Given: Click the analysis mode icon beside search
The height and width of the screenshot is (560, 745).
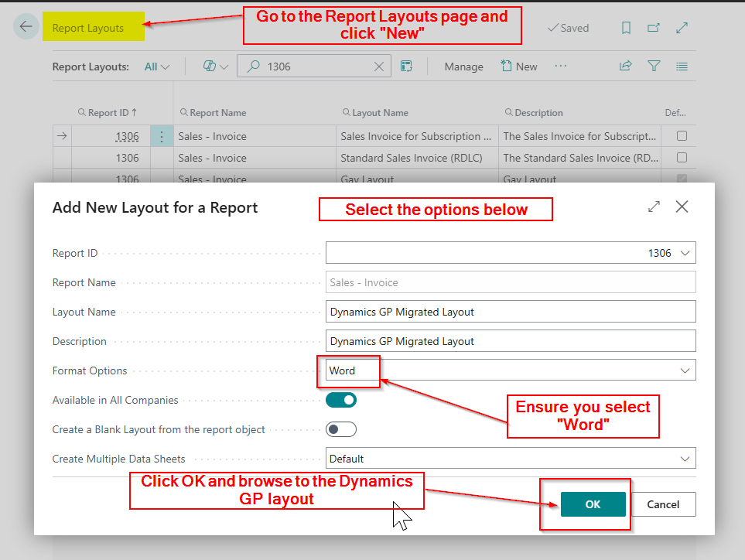Looking at the screenshot, I should tap(406, 67).
